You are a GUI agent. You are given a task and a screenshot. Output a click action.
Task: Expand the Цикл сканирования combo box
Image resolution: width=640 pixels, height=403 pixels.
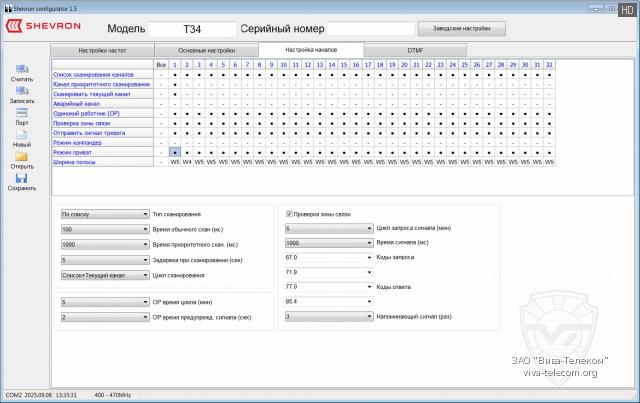104,274
